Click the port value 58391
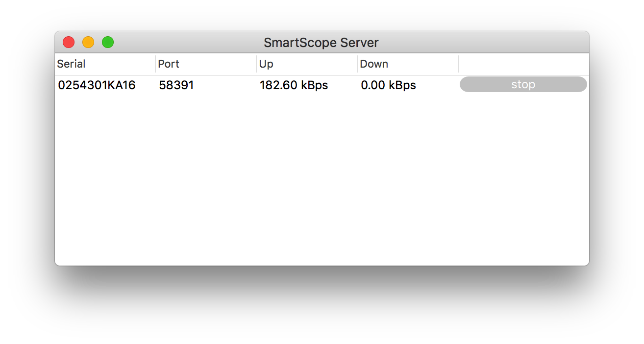Screen dimensions: 644x344 point(176,85)
